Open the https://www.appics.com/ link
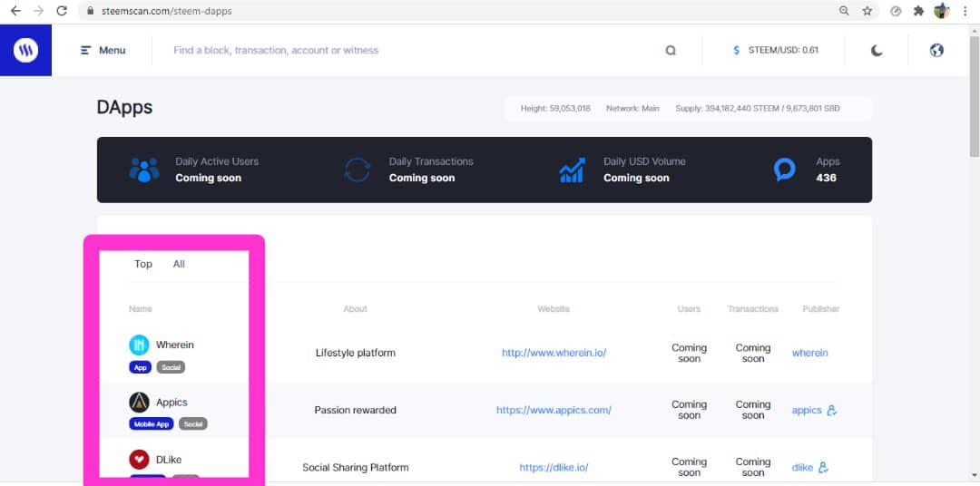Viewport: 980px width, 486px height. coord(554,411)
